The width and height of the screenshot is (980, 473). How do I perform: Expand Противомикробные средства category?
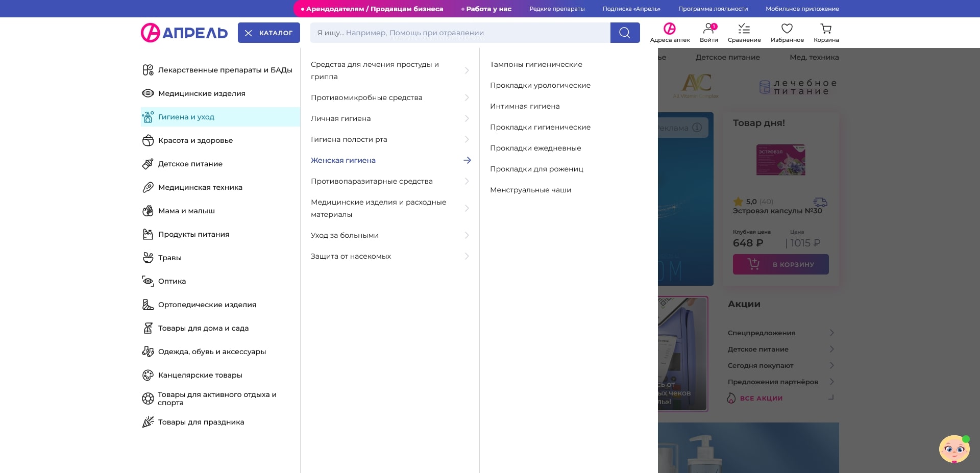tap(366, 97)
